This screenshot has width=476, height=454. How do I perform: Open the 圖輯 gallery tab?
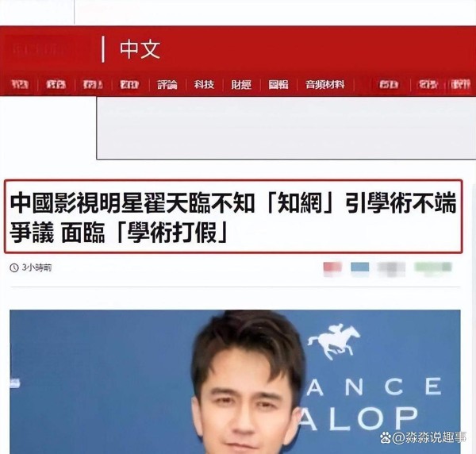(x=278, y=84)
